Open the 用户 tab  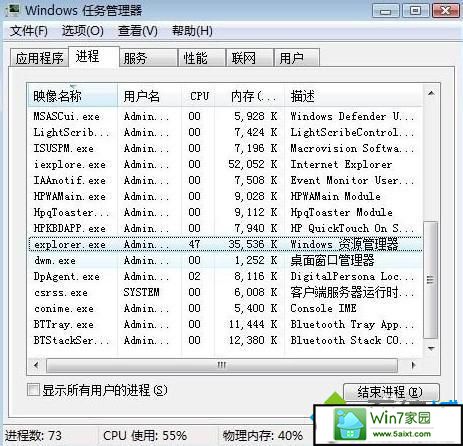(297, 58)
